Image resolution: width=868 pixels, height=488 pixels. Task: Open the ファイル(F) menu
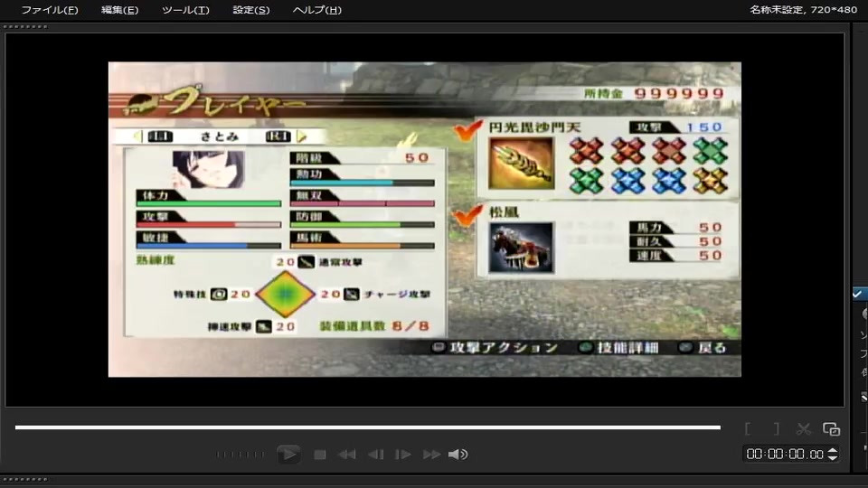click(49, 10)
